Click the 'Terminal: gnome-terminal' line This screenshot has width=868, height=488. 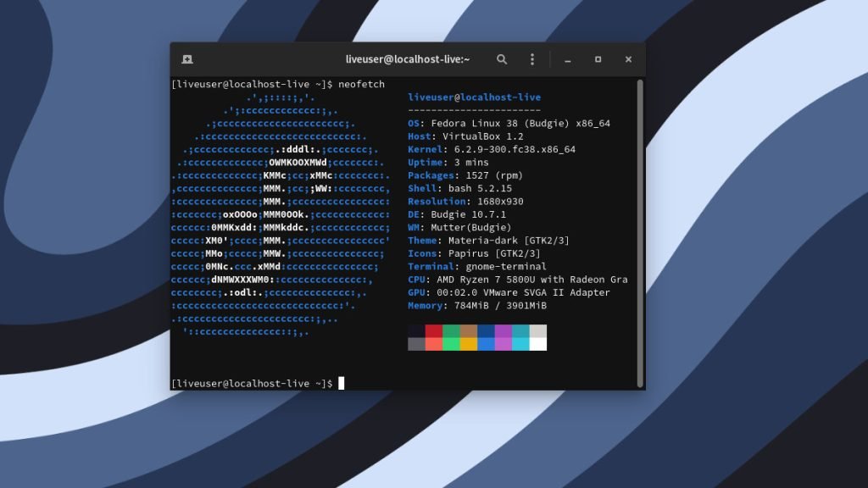tap(477, 266)
